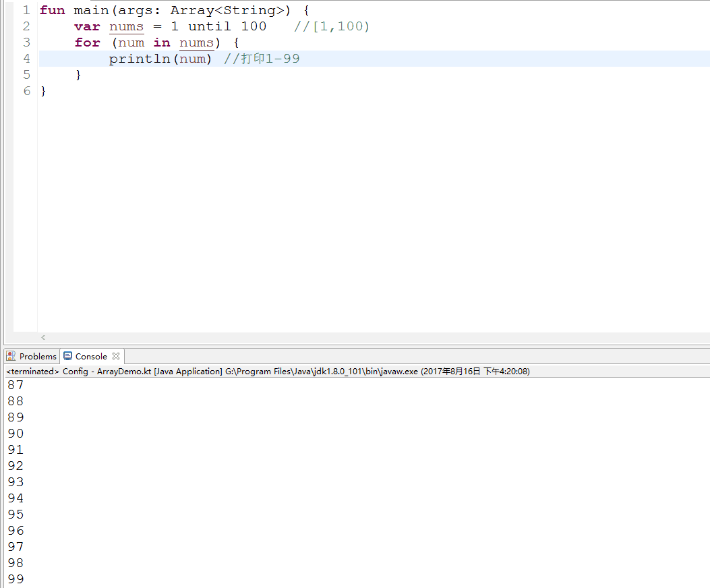Click line number 1 in gutter

26,10
